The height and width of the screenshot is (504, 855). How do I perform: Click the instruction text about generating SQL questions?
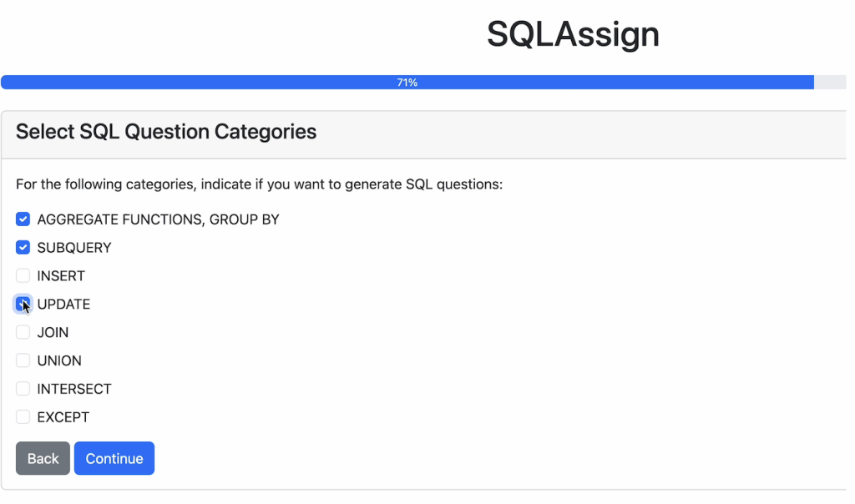pos(258,184)
